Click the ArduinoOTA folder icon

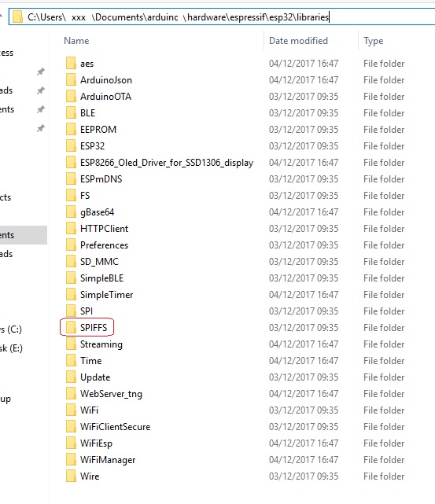pos(71,97)
